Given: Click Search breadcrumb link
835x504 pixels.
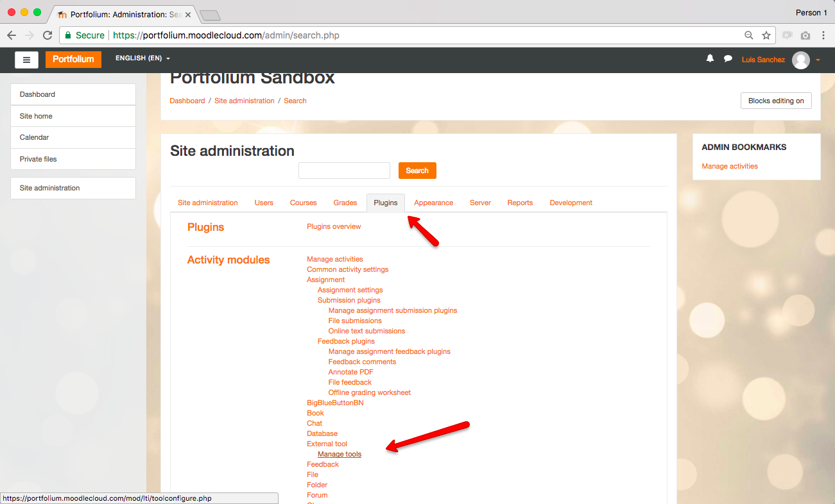Looking at the screenshot, I should [x=295, y=101].
